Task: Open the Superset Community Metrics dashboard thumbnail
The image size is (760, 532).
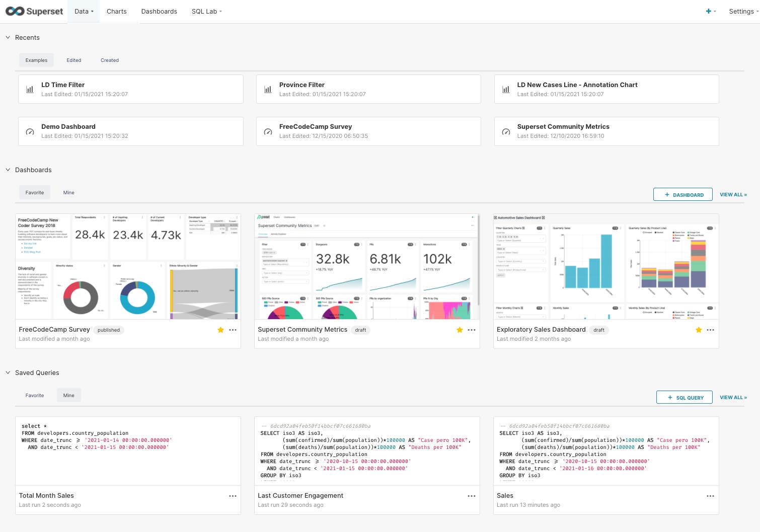Action: tap(366, 267)
